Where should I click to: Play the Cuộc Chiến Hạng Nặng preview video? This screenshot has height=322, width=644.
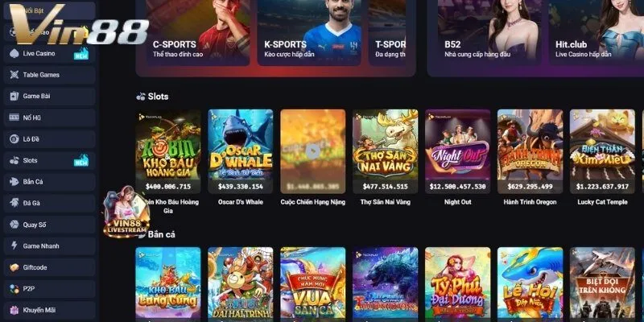(x=313, y=152)
